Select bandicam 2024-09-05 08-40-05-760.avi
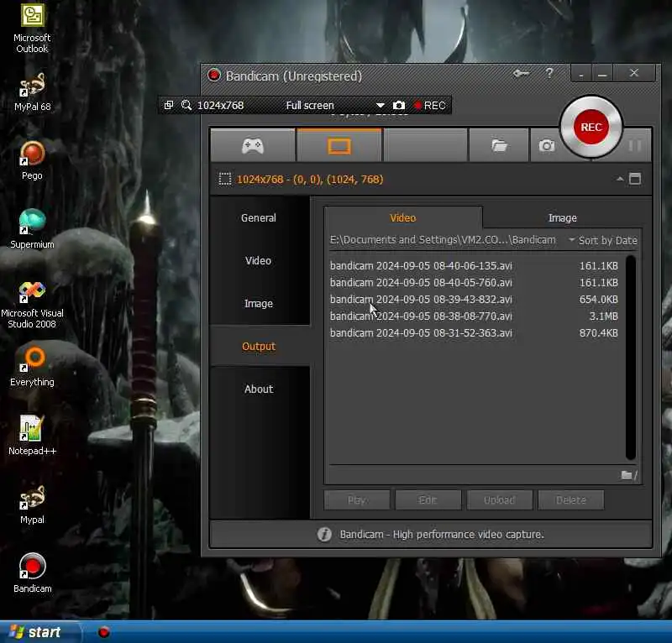The image size is (672, 643). pyautogui.click(x=474, y=283)
